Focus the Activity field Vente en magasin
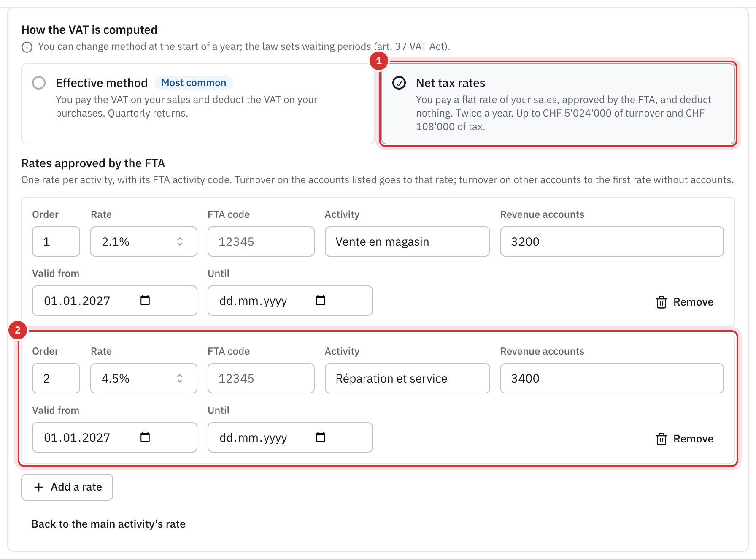 tap(408, 242)
